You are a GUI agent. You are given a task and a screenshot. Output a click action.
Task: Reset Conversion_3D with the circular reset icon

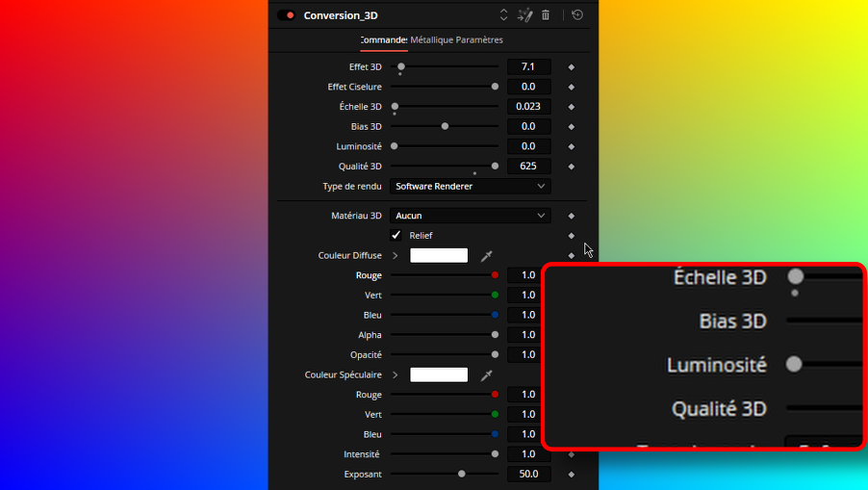pos(577,15)
